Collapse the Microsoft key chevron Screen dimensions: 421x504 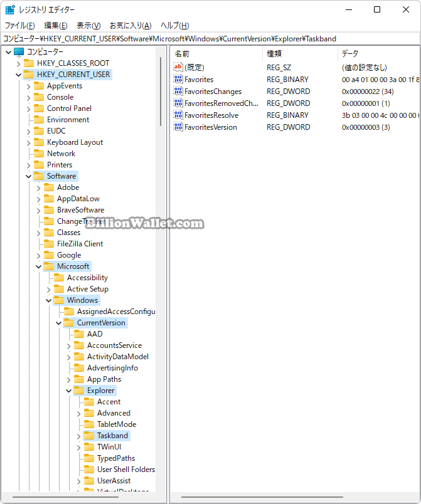(39, 267)
